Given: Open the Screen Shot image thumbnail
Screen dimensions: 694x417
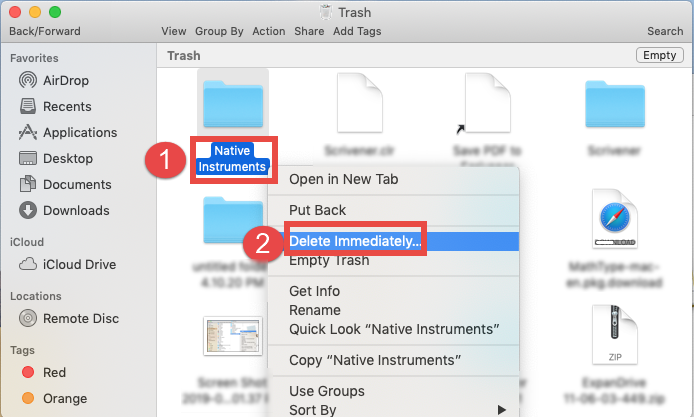Looking at the screenshot, I should pos(233,336).
